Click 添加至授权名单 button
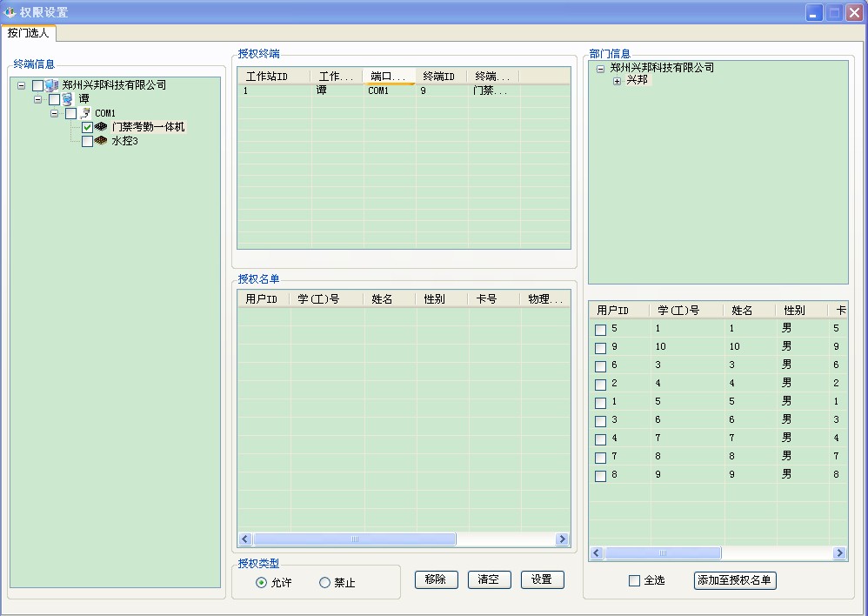This screenshot has width=868, height=616. click(x=735, y=580)
